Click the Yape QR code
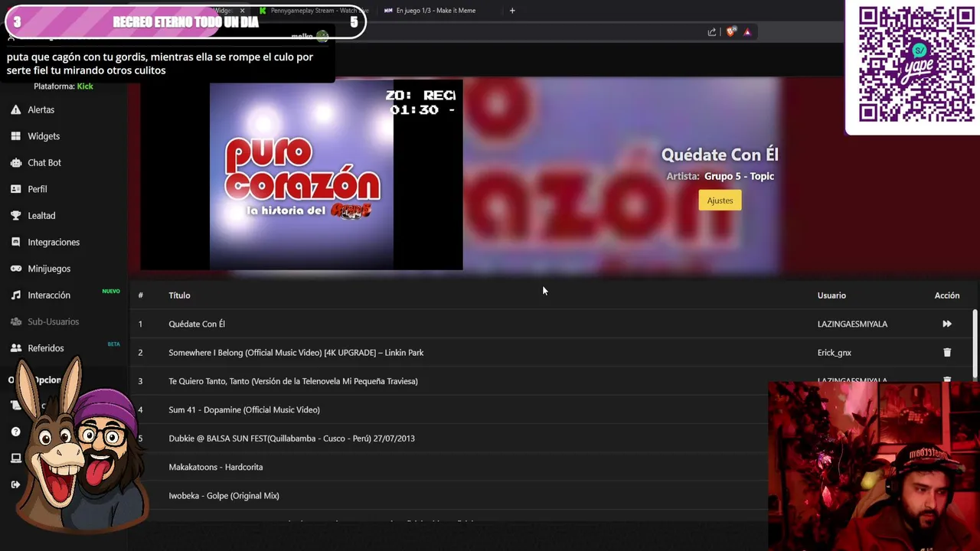 pos(916,64)
